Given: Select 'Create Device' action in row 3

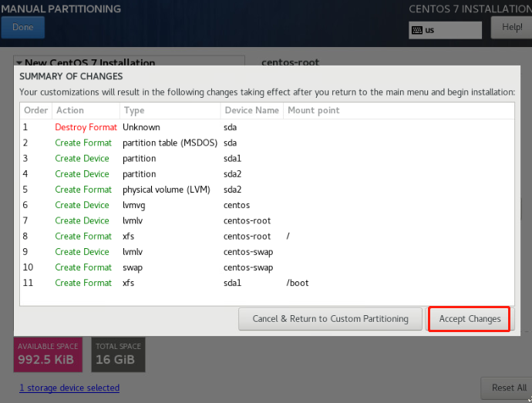Looking at the screenshot, I should coord(82,159).
